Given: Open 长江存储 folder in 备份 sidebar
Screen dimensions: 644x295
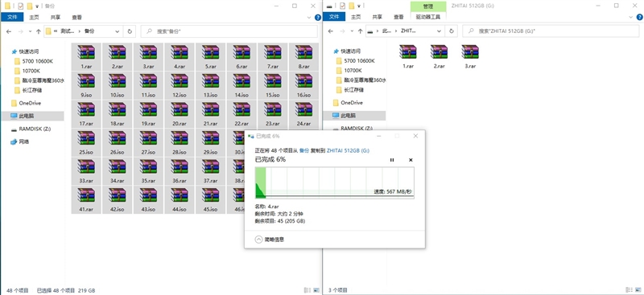Looking at the screenshot, I should pyautogui.click(x=28, y=90).
